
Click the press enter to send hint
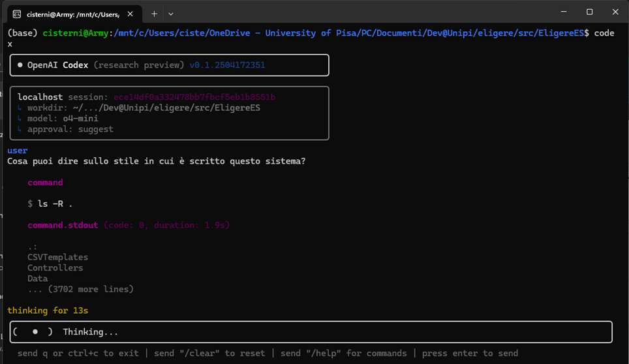(x=470, y=353)
